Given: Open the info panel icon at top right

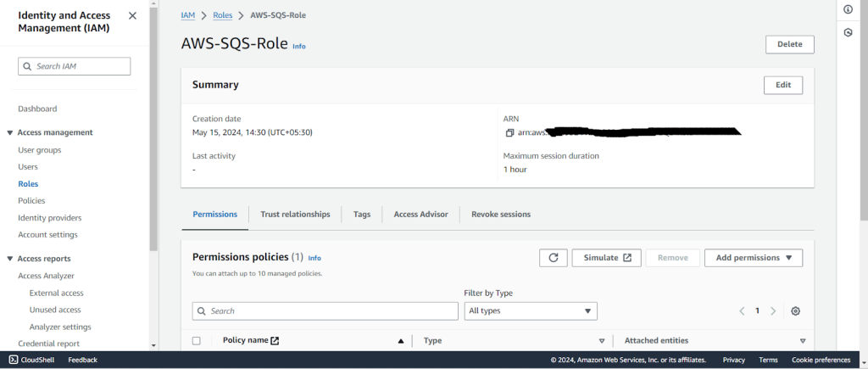Looking at the screenshot, I should pos(848,9).
